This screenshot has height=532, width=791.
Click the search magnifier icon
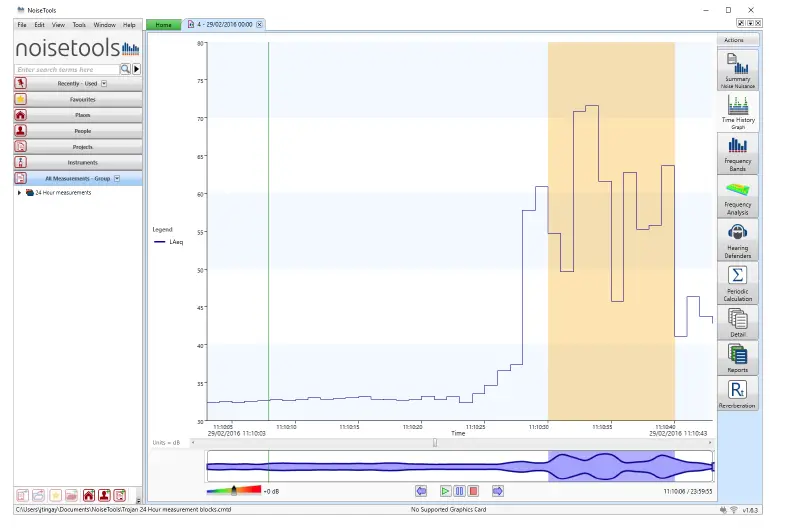(125, 69)
